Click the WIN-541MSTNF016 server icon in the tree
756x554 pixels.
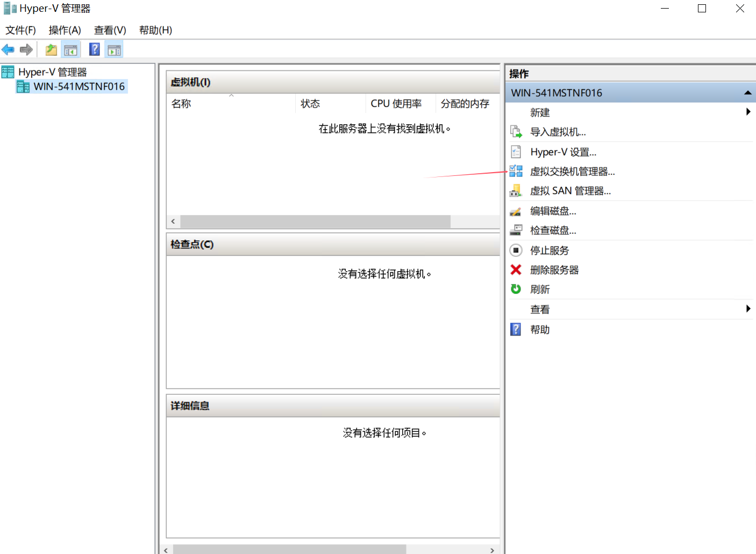click(23, 86)
